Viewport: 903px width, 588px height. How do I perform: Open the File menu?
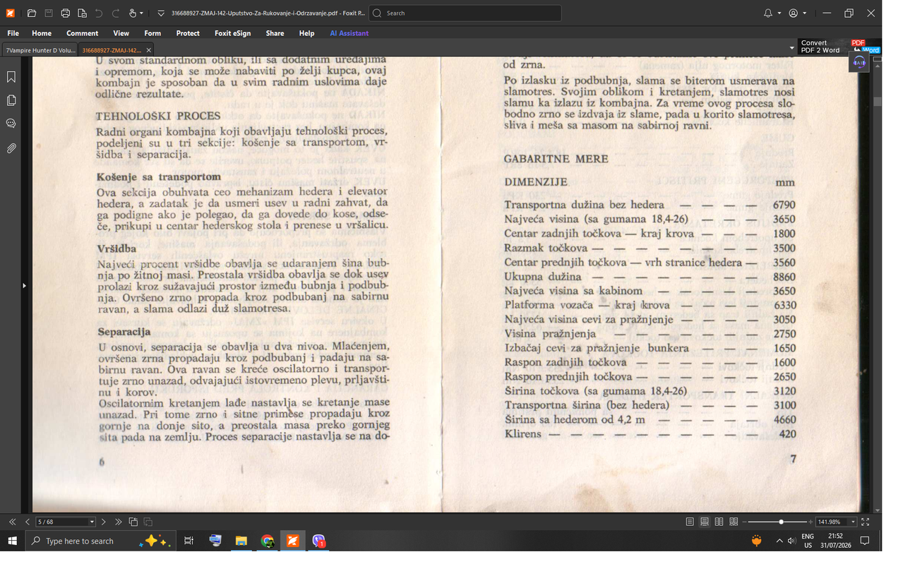point(13,33)
